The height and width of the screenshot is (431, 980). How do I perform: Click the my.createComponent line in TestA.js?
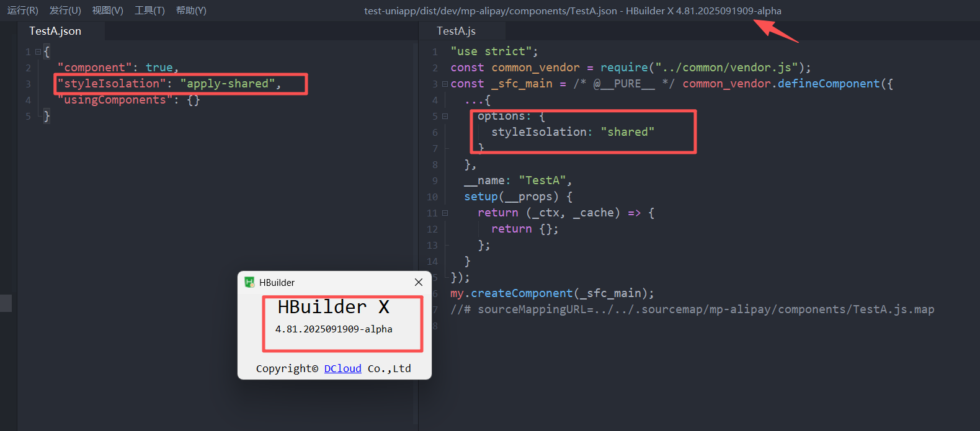[x=552, y=293]
